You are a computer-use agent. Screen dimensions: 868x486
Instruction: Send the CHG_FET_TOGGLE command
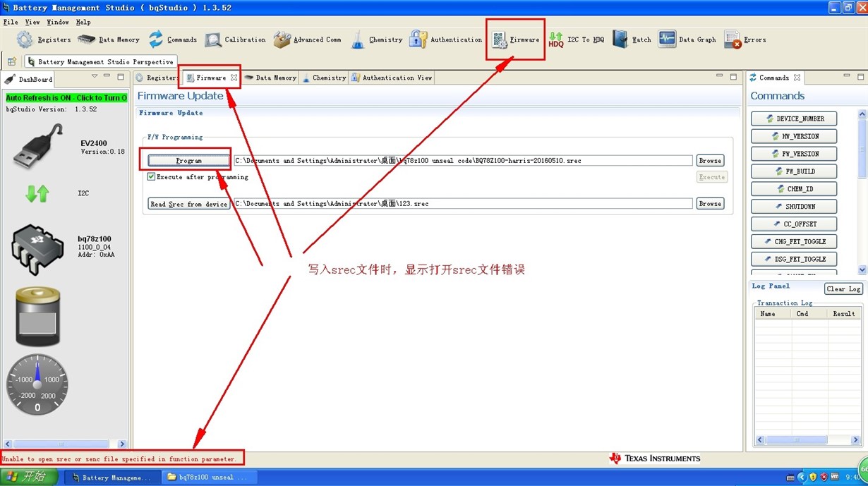click(794, 242)
